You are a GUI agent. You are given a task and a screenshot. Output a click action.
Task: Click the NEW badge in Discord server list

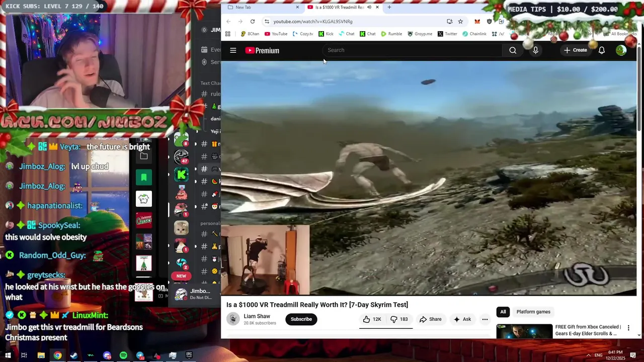(x=181, y=276)
